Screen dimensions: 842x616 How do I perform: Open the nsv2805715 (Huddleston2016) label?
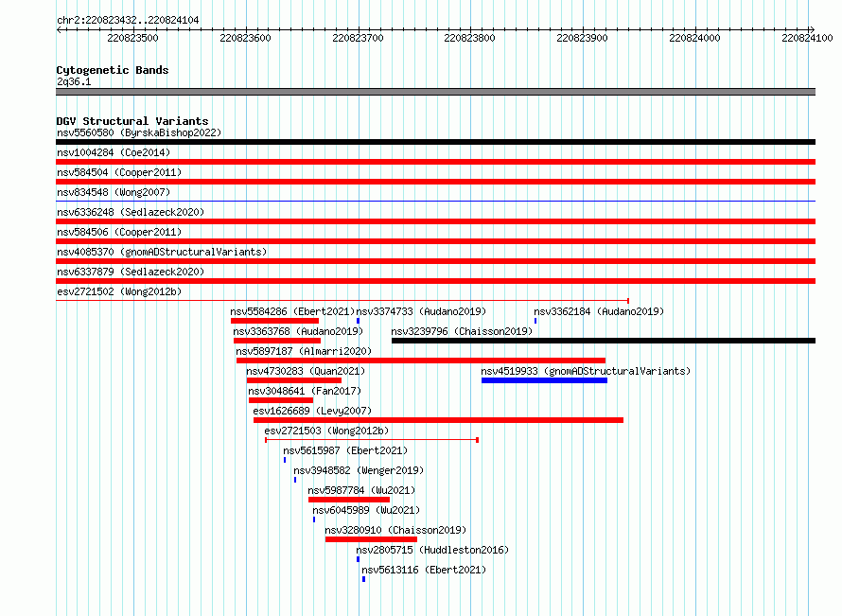pyautogui.click(x=432, y=550)
